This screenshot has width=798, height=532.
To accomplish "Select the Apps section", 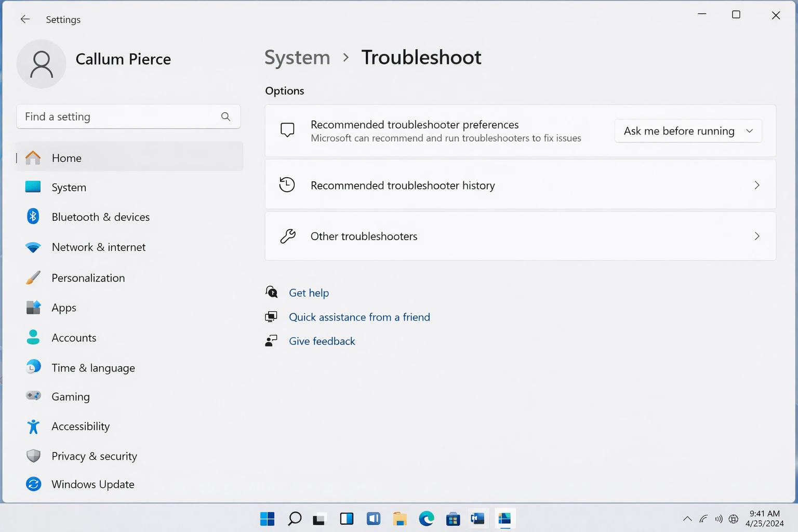I will 63,307.
